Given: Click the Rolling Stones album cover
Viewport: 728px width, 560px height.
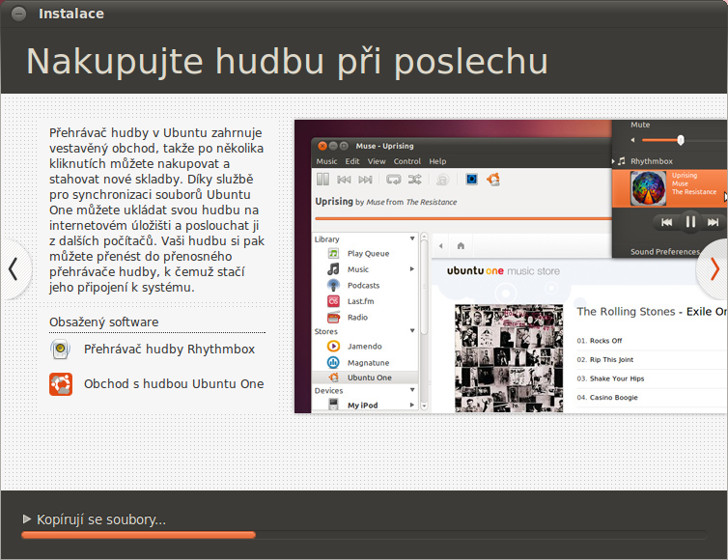Looking at the screenshot, I should [x=509, y=358].
